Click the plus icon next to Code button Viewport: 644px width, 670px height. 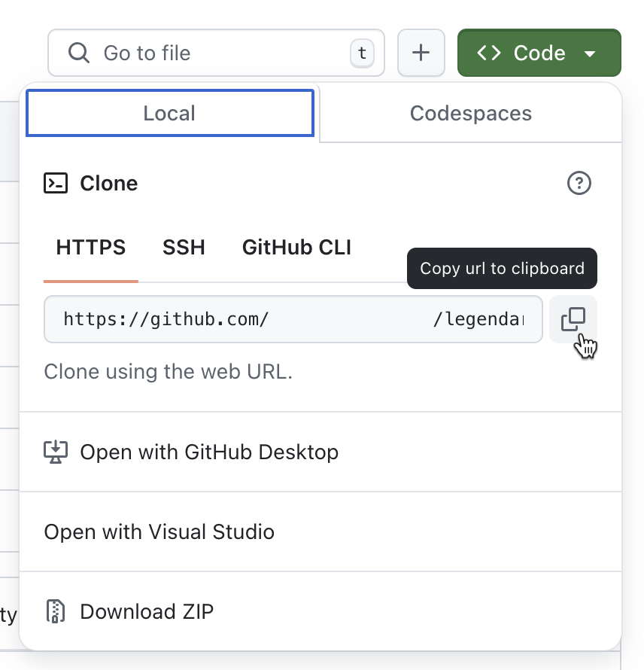tap(421, 53)
